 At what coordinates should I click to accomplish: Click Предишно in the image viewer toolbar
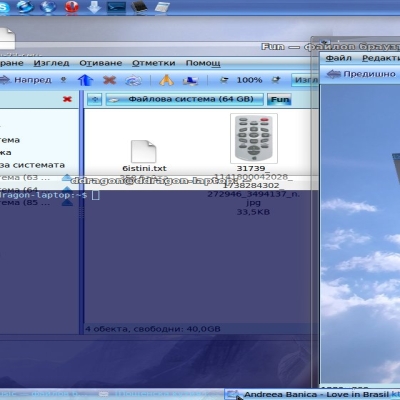point(362,74)
